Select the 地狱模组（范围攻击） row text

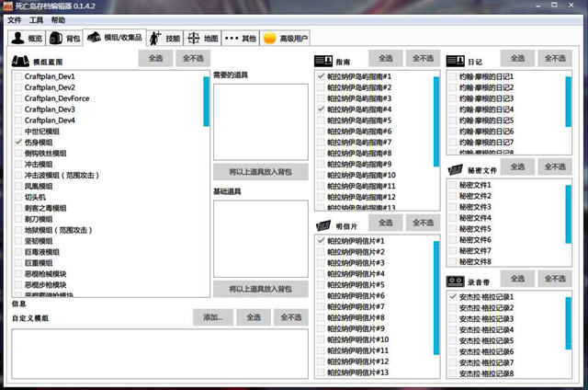[x=59, y=230]
